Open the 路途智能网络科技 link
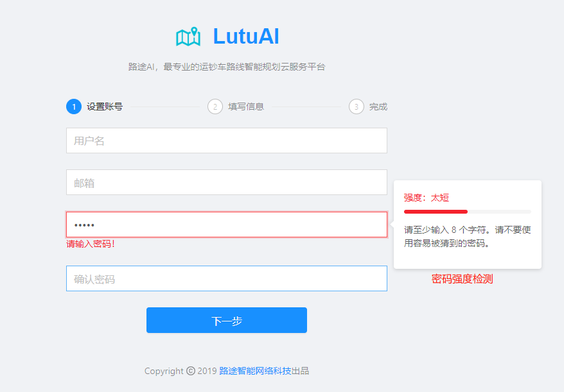This screenshot has width=564, height=392. point(255,371)
